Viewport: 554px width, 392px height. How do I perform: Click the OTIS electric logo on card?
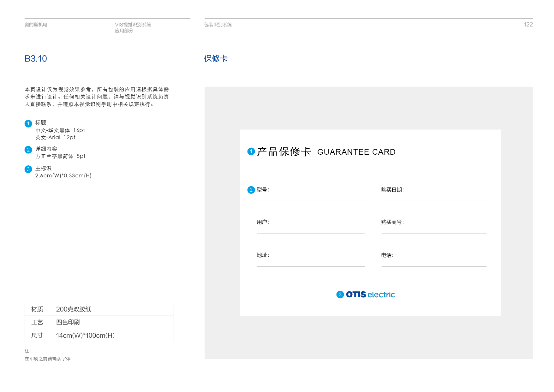tap(370, 294)
